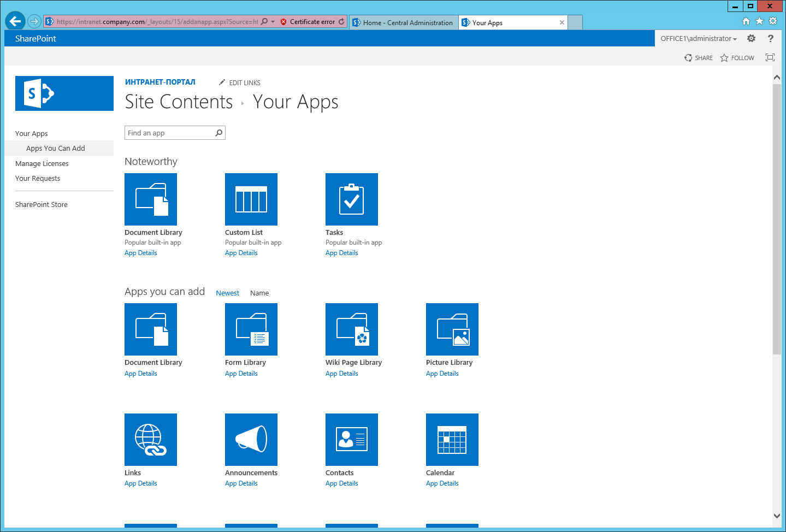Image resolution: width=786 pixels, height=532 pixels.
Task: Open App Details for Contacts
Action: [x=342, y=483]
